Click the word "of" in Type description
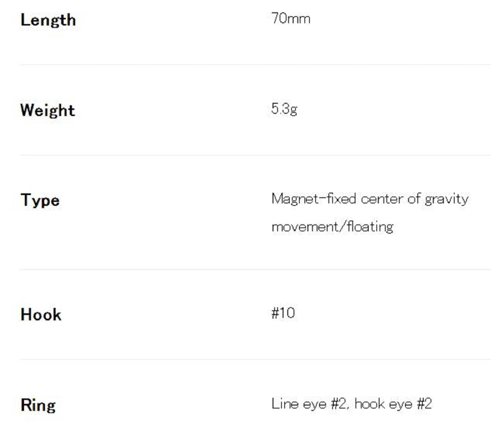Screen dimensions: 491x448 pos(414,199)
